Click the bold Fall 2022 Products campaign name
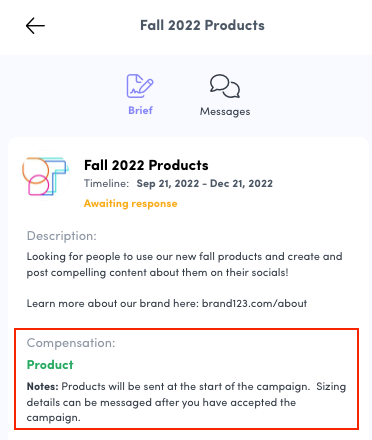 pos(146,165)
